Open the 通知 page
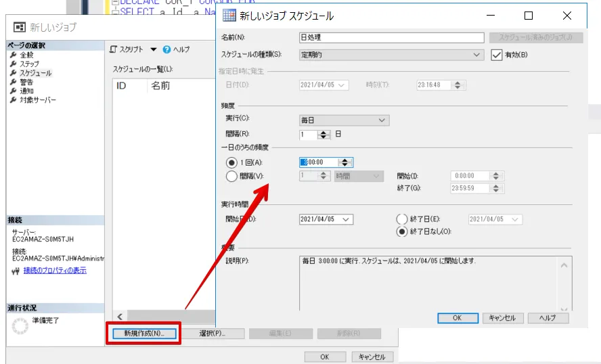The image size is (601, 364). tap(26, 91)
